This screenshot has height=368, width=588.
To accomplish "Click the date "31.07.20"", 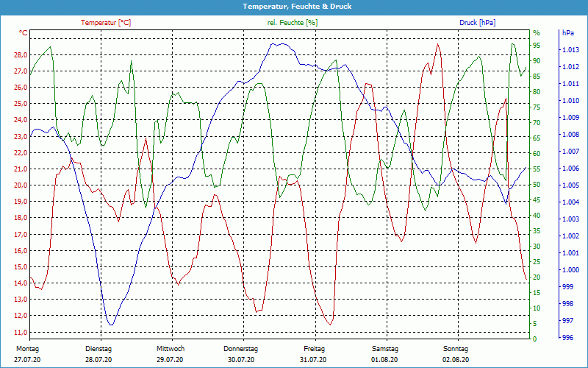I will click(x=313, y=360).
